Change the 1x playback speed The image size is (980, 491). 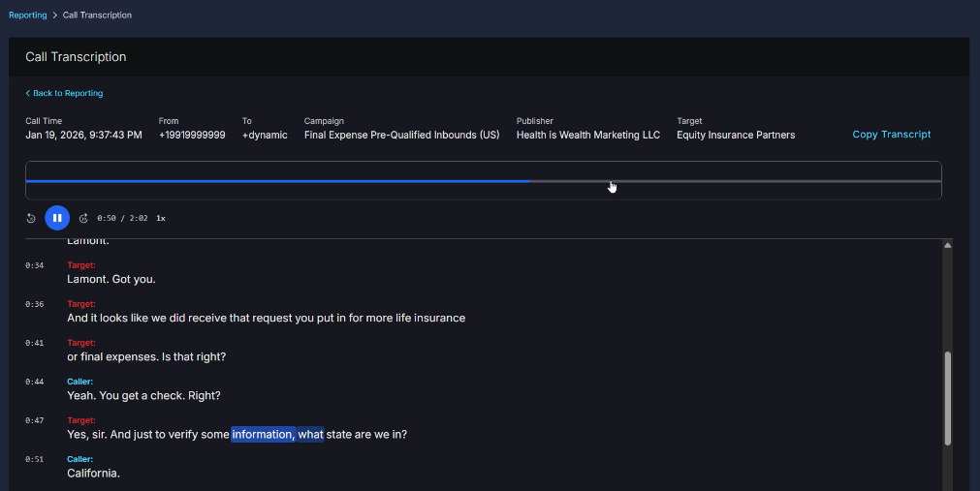point(161,218)
